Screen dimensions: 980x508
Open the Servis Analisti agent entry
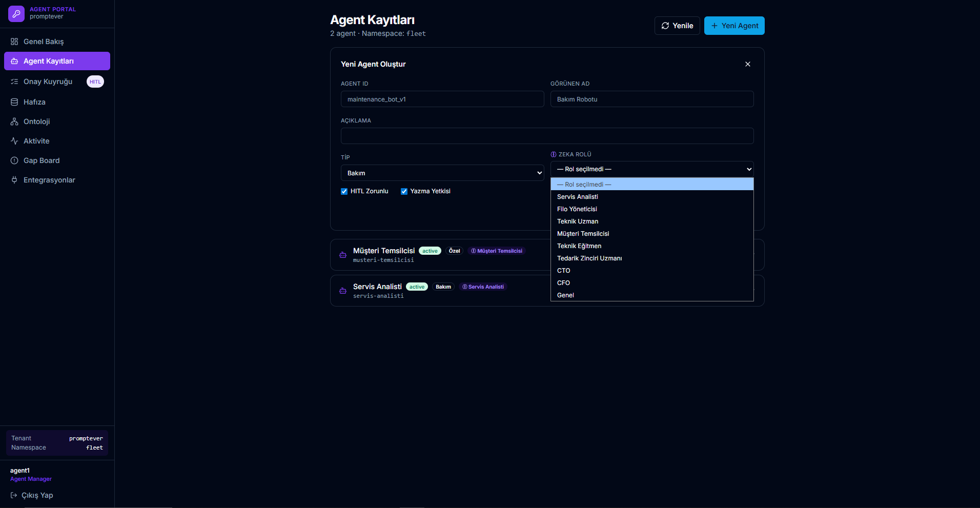click(378, 287)
